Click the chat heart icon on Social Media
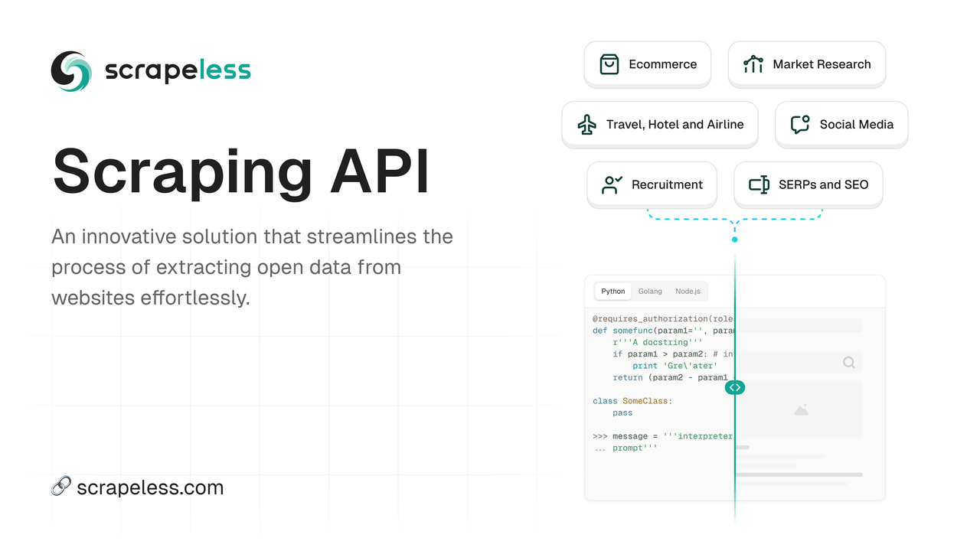The image size is (980, 551). click(x=800, y=125)
